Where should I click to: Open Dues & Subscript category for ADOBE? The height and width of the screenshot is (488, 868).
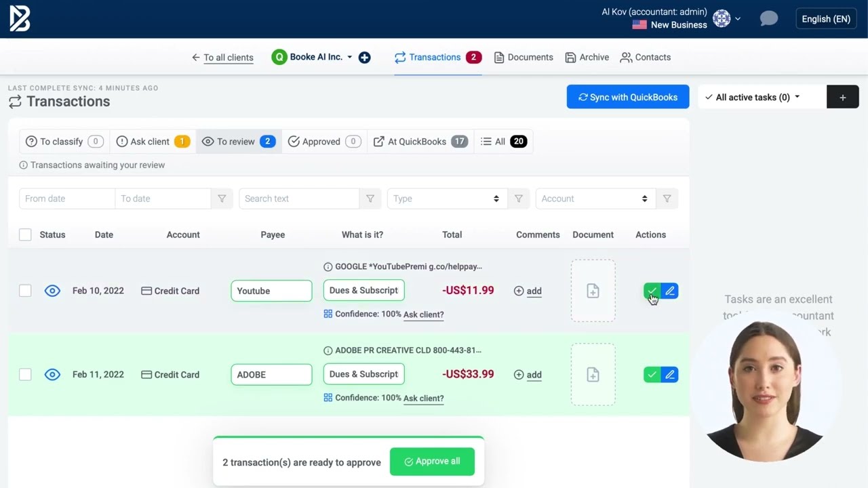click(x=364, y=374)
